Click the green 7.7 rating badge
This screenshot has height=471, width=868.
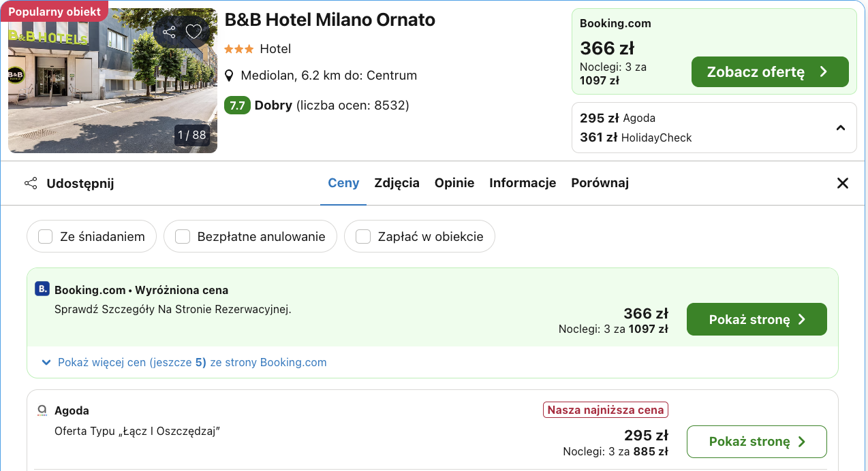236,105
